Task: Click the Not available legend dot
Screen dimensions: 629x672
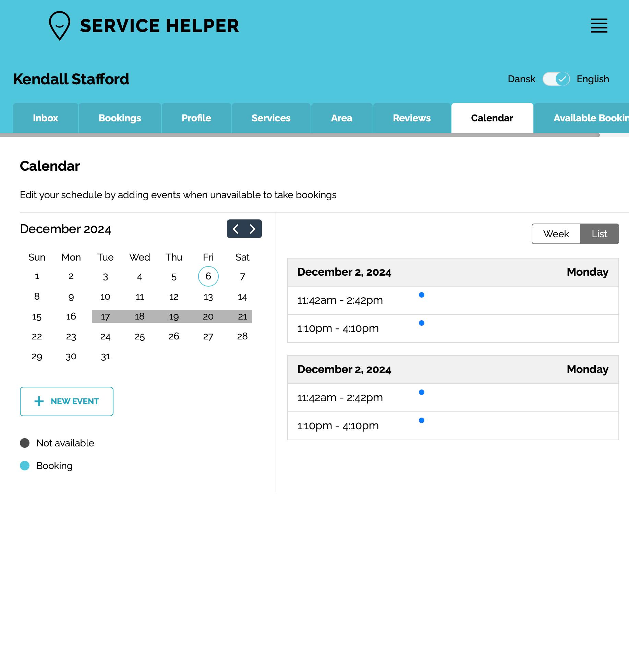Action: (x=25, y=443)
